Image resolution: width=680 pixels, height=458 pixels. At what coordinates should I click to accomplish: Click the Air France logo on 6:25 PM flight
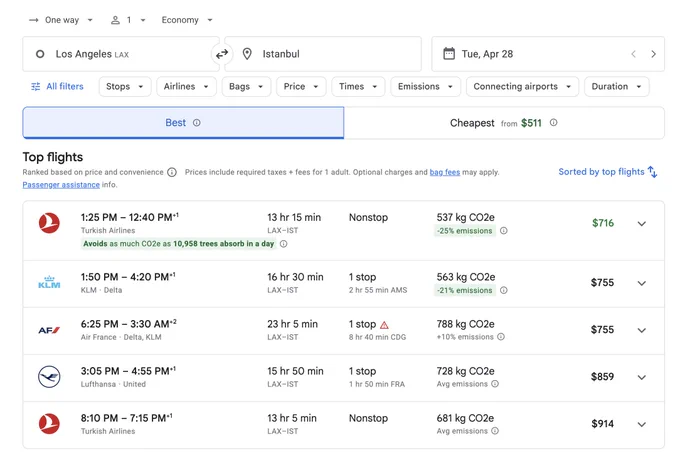49,330
